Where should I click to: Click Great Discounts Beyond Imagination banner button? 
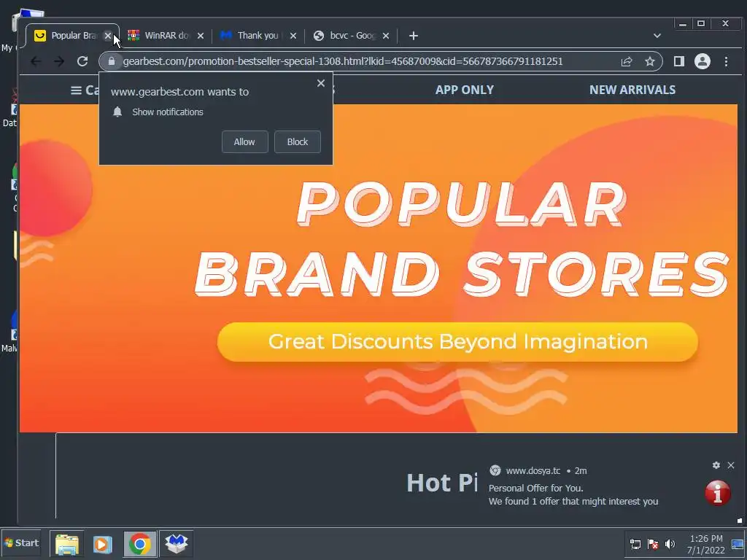[x=458, y=342]
